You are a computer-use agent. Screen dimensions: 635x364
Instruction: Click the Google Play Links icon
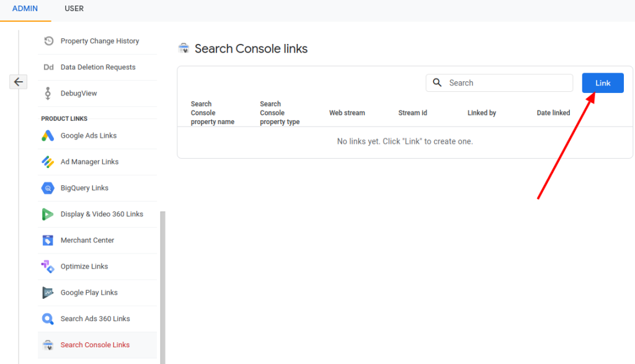pos(48,293)
